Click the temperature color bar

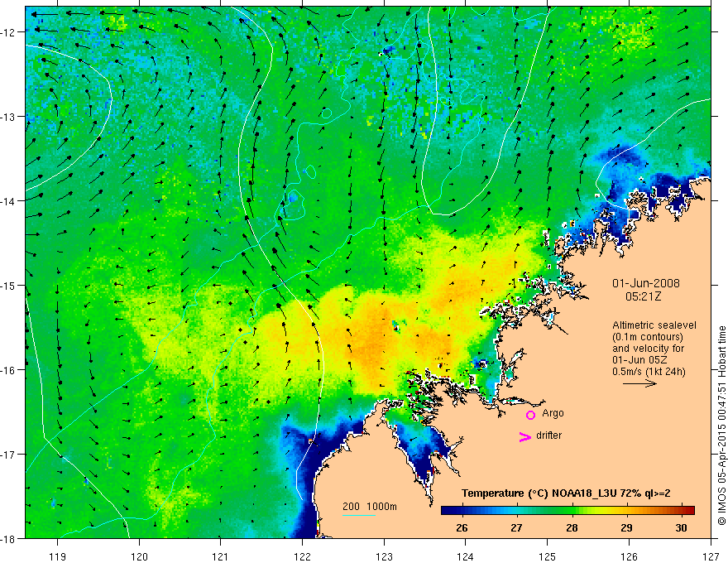pyautogui.click(x=568, y=510)
